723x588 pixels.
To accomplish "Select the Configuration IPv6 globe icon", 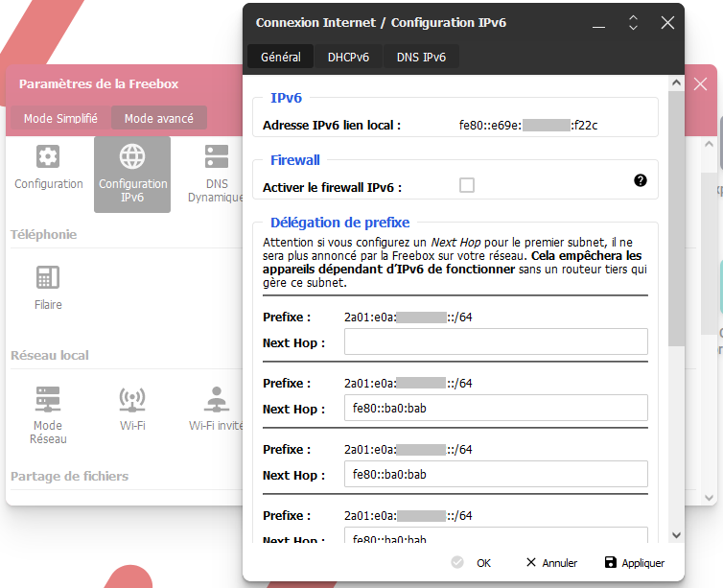I will pos(132,156).
